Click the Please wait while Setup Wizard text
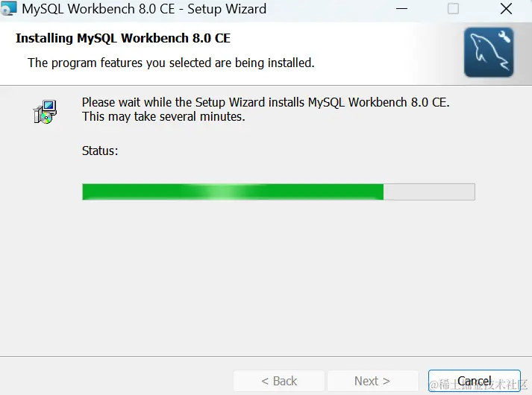 [x=266, y=102]
